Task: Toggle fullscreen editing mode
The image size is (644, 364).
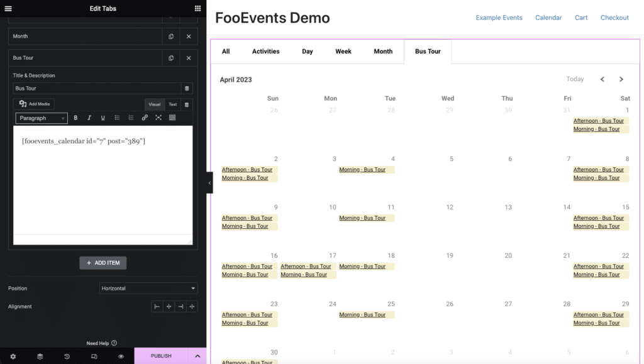Action: click(158, 118)
